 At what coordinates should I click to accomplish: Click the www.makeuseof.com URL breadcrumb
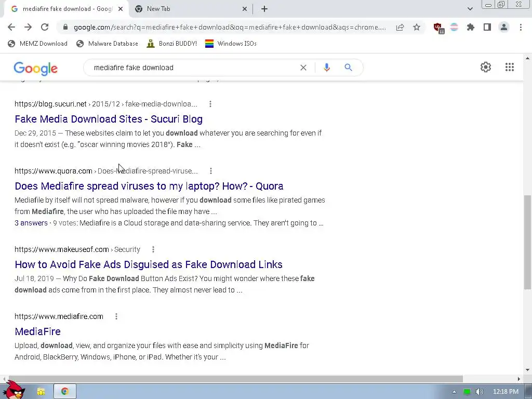coord(77,249)
